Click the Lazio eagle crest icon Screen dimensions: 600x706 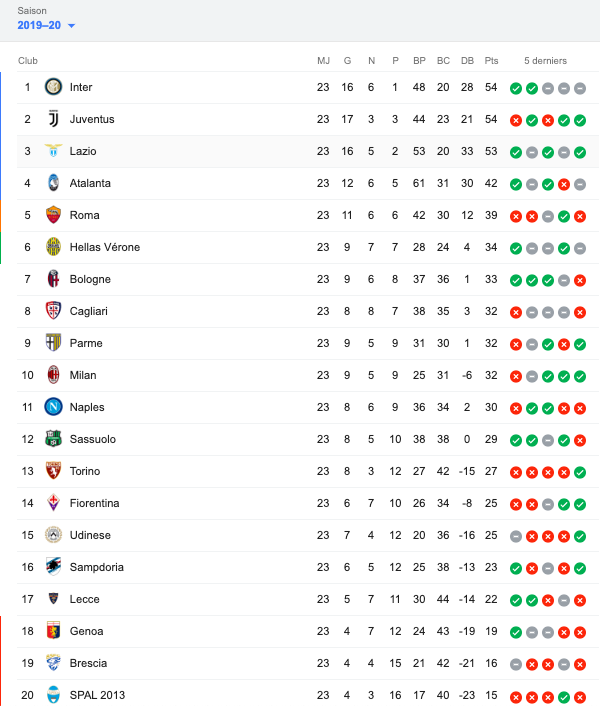click(53, 150)
